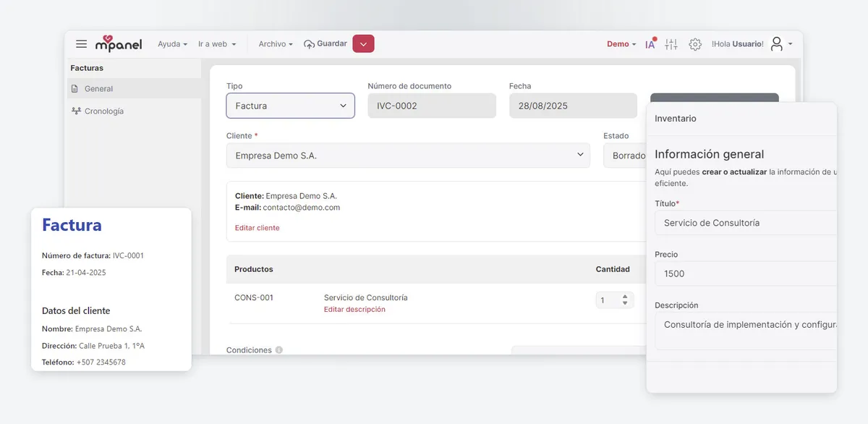Click the mpanel logo
The height and width of the screenshot is (424, 868).
[x=119, y=44]
